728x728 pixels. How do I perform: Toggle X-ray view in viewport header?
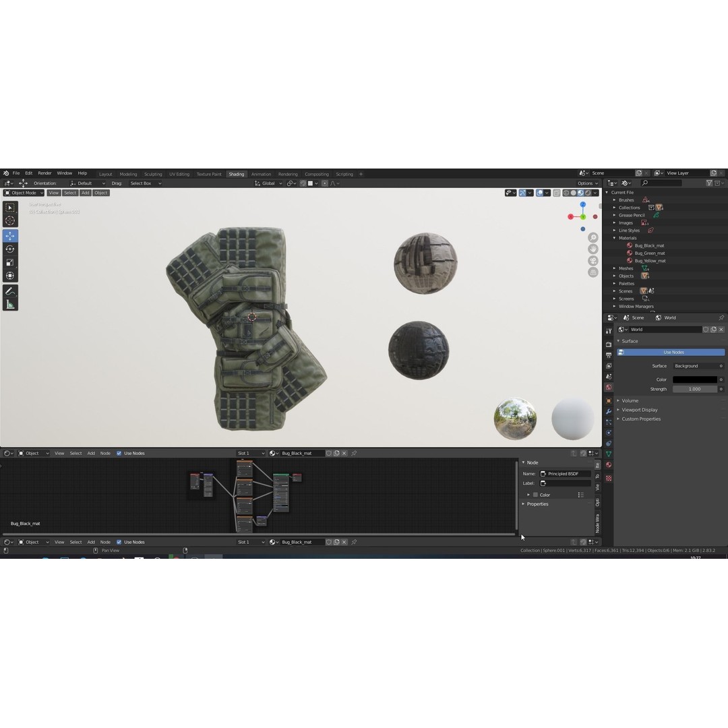coord(556,193)
